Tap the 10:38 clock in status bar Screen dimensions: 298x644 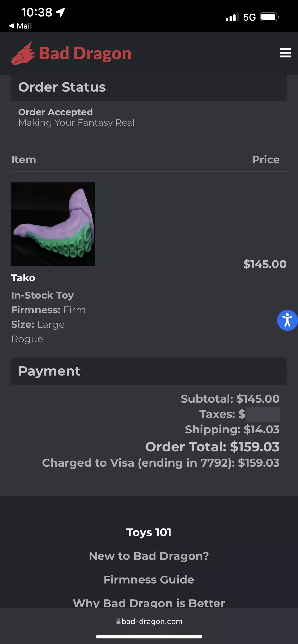point(36,12)
